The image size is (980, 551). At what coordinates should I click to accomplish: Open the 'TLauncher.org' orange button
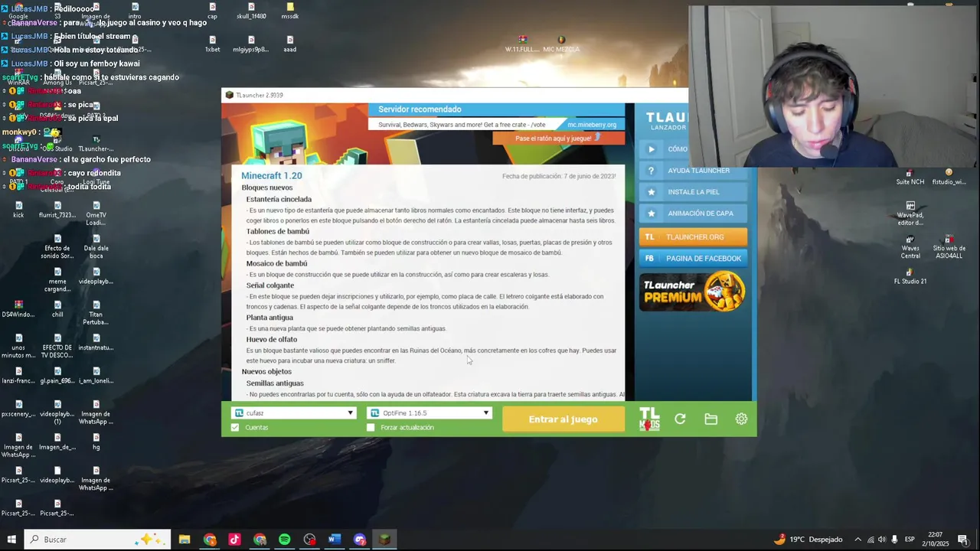point(693,237)
